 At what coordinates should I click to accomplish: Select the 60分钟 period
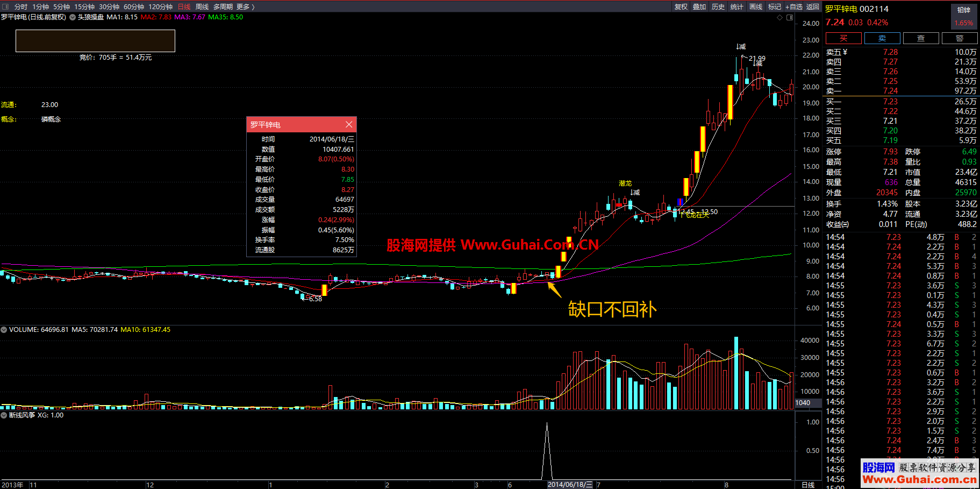pyautogui.click(x=134, y=7)
